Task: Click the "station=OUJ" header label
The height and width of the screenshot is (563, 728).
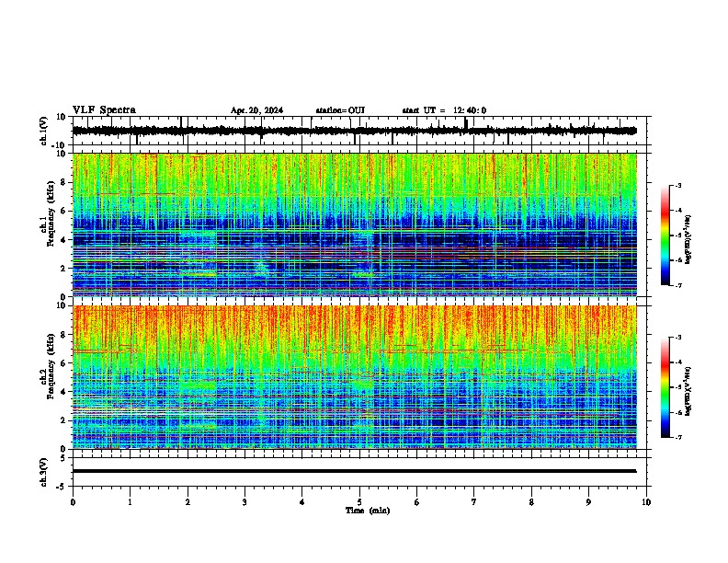Action: click(x=340, y=110)
